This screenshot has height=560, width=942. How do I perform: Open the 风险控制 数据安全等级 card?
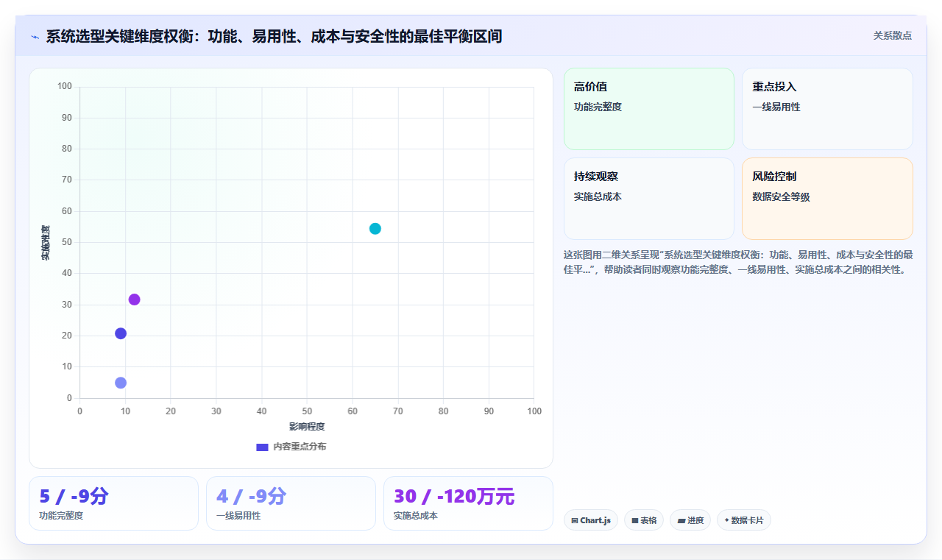827,199
